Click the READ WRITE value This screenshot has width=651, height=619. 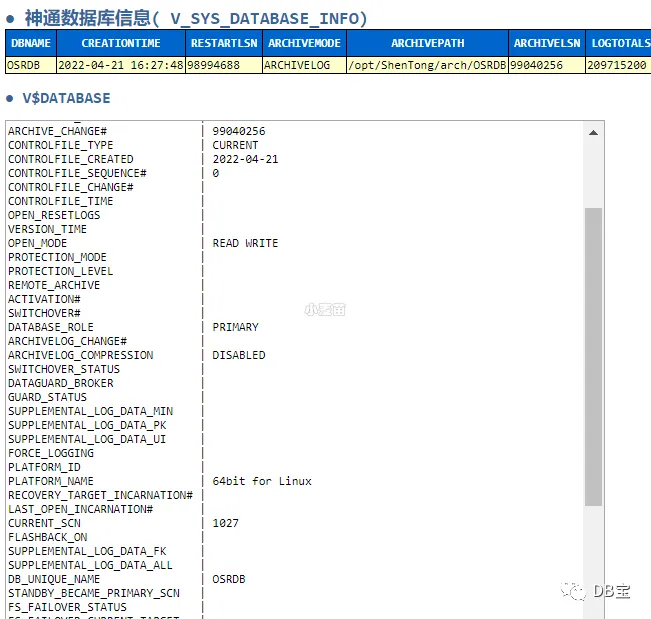tap(245, 243)
